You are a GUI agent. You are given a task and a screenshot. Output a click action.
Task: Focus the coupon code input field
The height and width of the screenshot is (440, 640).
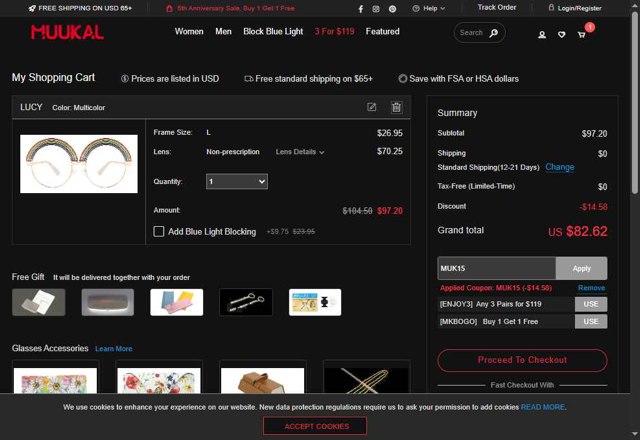tap(496, 268)
